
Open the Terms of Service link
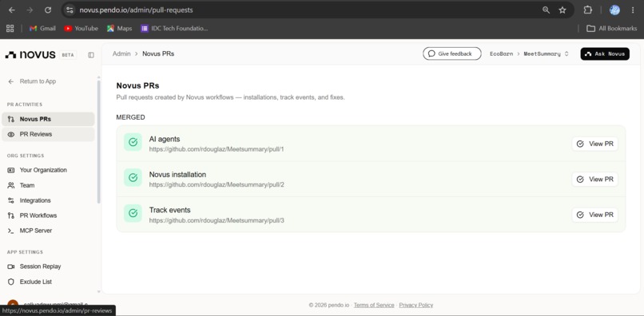click(x=374, y=305)
